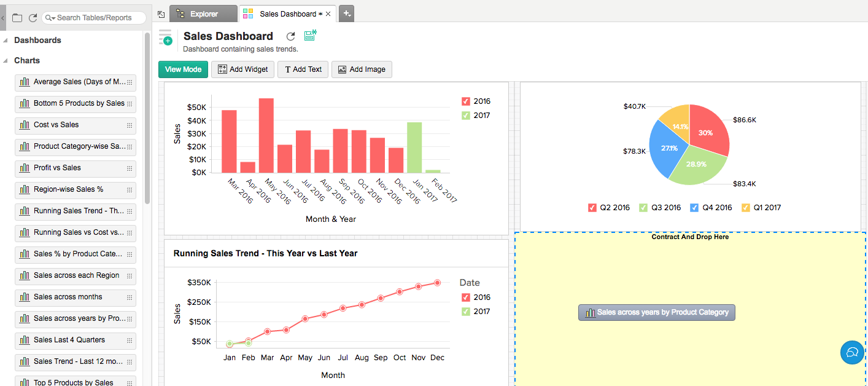Image resolution: width=868 pixels, height=386 pixels.
Task: Close the Sales Dashboard tab
Action: (328, 14)
